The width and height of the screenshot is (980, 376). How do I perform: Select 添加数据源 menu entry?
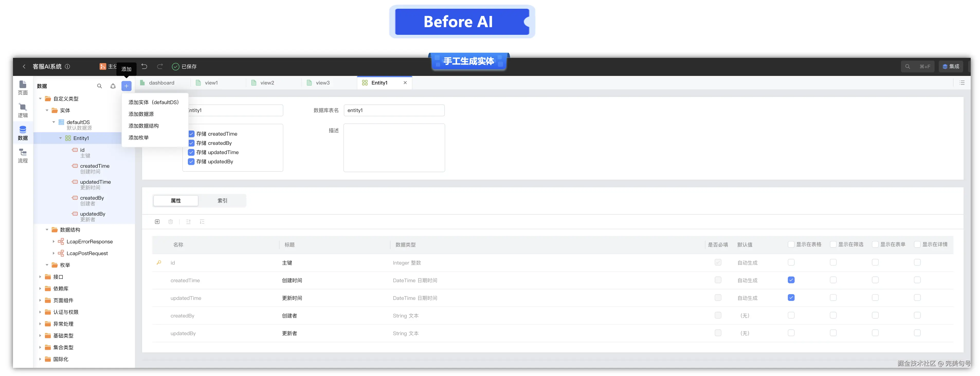(x=141, y=114)
